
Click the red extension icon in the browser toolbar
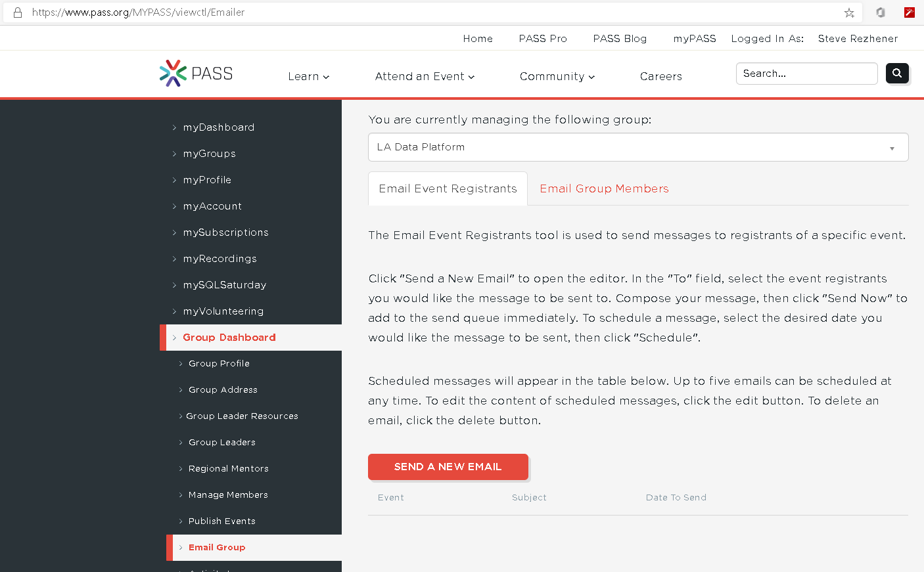909,12
